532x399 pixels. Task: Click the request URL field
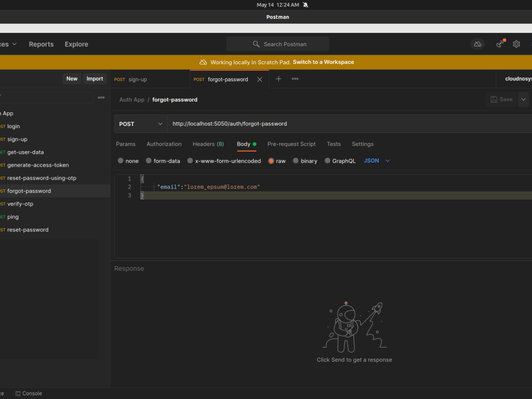coord(350,124)
